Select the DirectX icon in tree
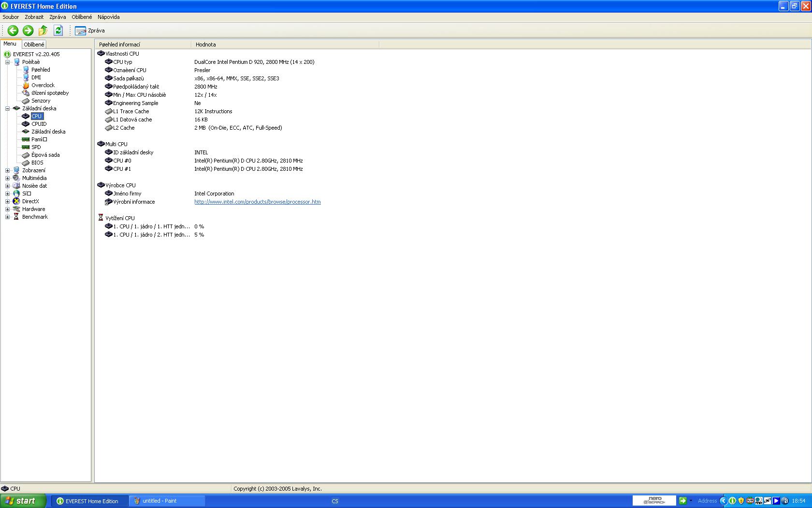Image resolution: width=812 pixels, height=508 pixels. tap(16, 201)
